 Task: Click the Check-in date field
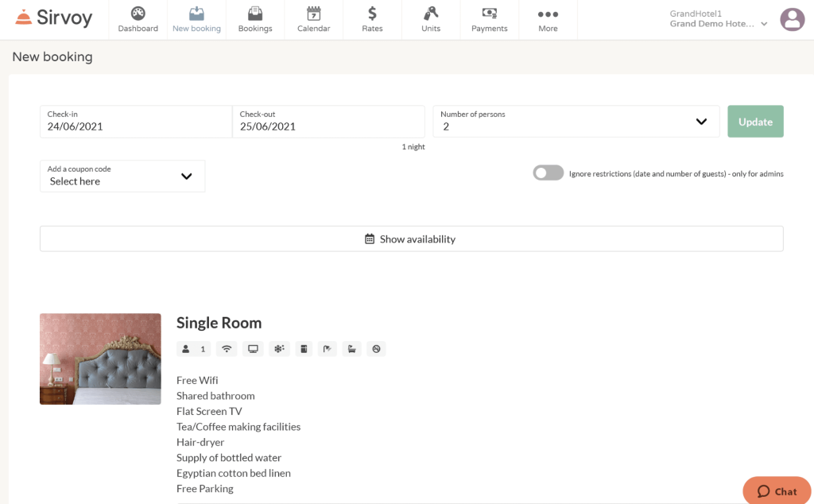point(135,122)
